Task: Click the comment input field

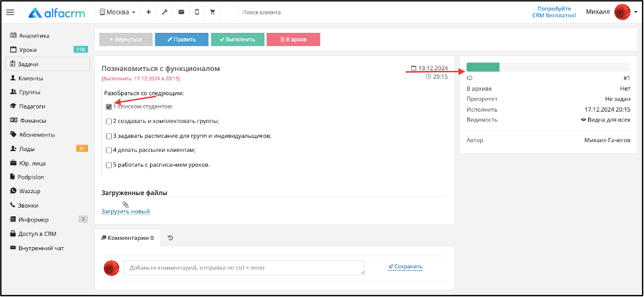Action: (x=244, y=267)
